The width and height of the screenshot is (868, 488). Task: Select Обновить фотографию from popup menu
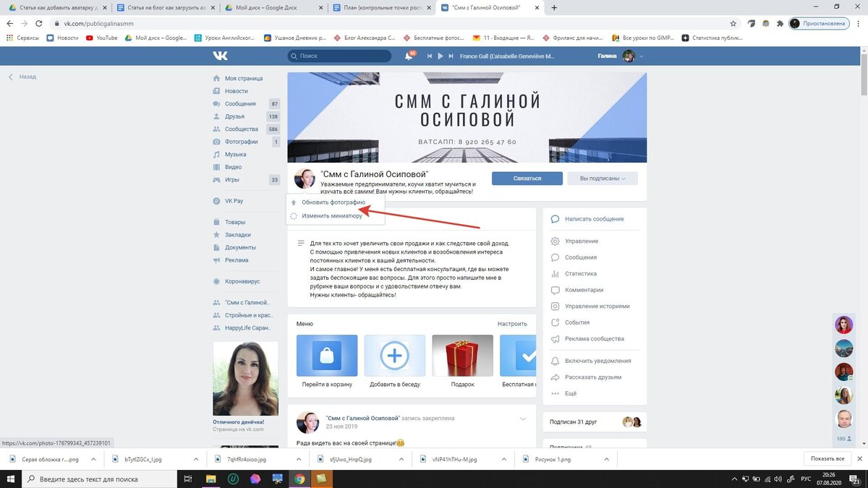pyautogui.click(x=333, y=202)
